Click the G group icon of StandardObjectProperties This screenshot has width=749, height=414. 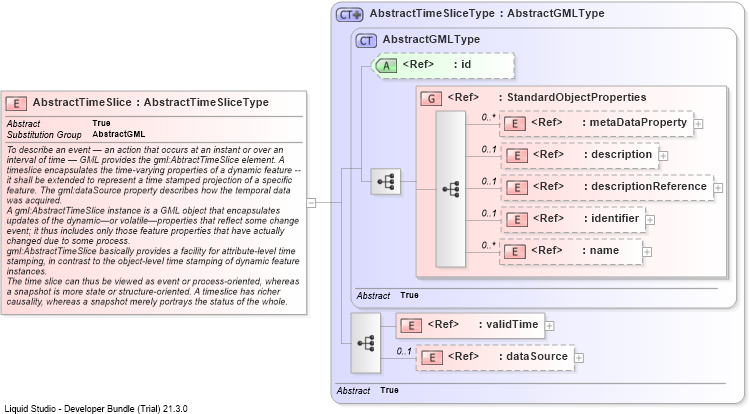431,98
